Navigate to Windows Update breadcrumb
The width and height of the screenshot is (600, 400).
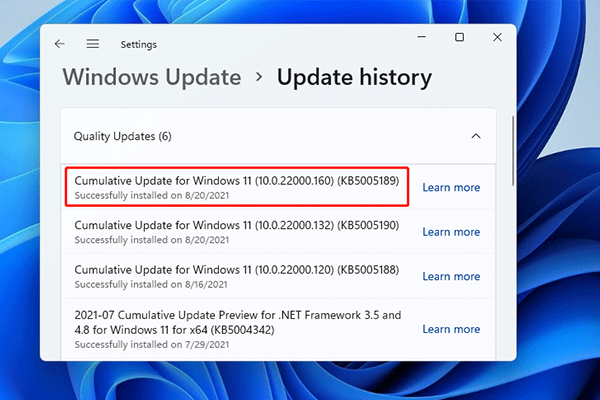pyautogui.click(x=152, y=77)
